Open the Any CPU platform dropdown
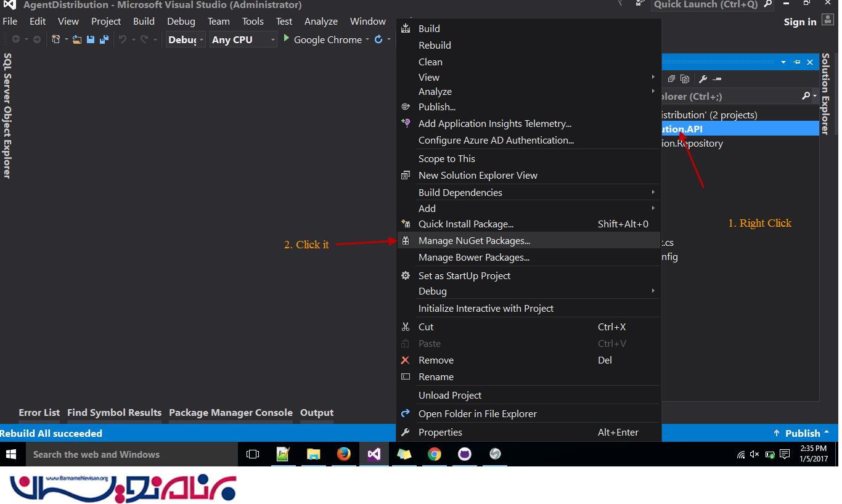Image resolution: width=842 pixels, height=504 pixels. [243, 39]
